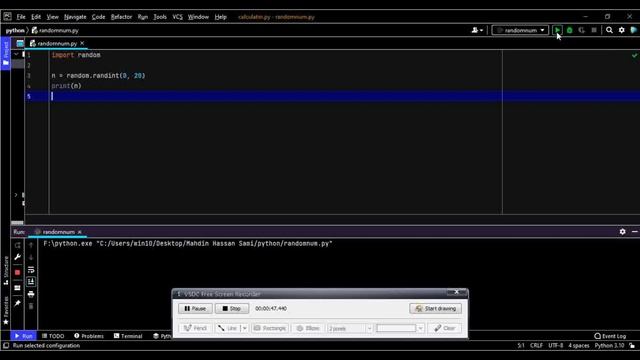Switch to the Terminal tool window tab
The image size is (640, 360).
coord(128,336)
